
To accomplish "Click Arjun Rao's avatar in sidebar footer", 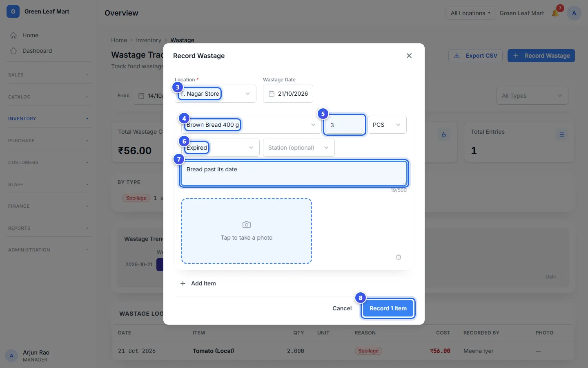I will click(11, 356).
